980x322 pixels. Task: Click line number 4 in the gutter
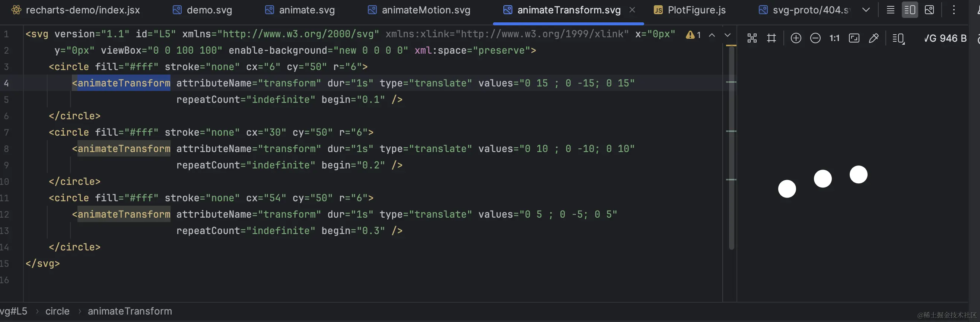[6, 83]
